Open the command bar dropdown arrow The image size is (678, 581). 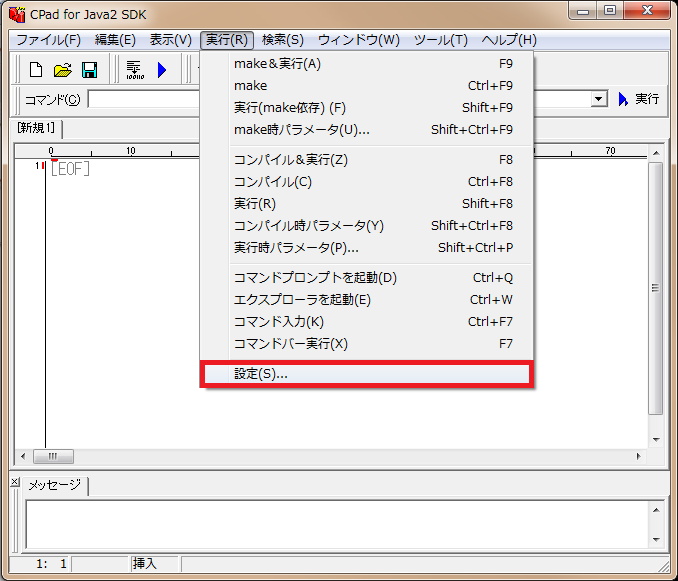point(598,99)
